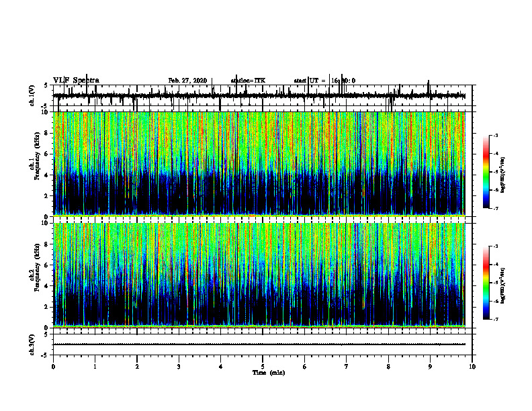The width and height of the screenshot is (532, 411).
Task: Click inside the ch.1 voltage waveform panel
Action: pos(263,95)
